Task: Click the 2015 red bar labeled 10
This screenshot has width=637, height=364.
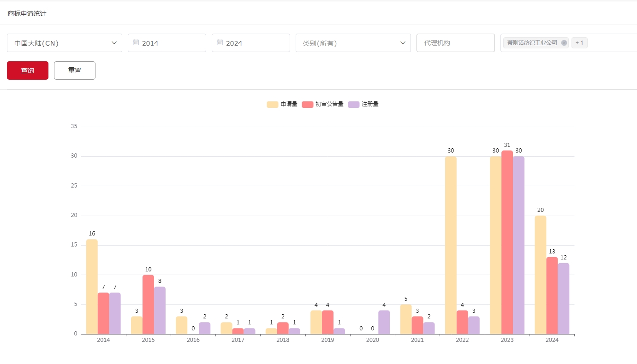Action: 148,304
